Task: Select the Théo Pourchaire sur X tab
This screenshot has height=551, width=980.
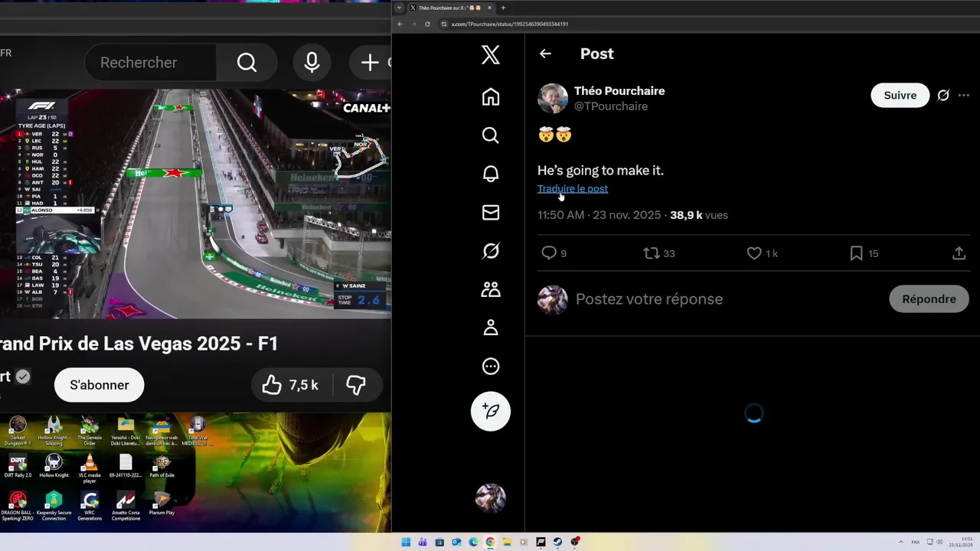Action: (x=450, y=8)
